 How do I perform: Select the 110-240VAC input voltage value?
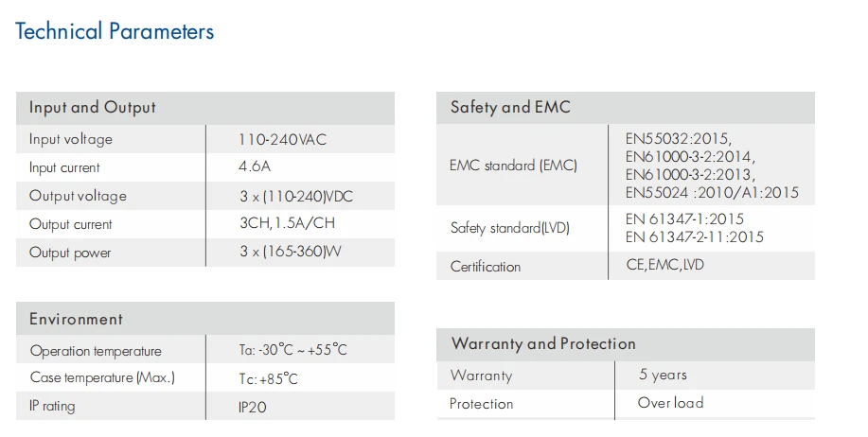coord(281,140)
